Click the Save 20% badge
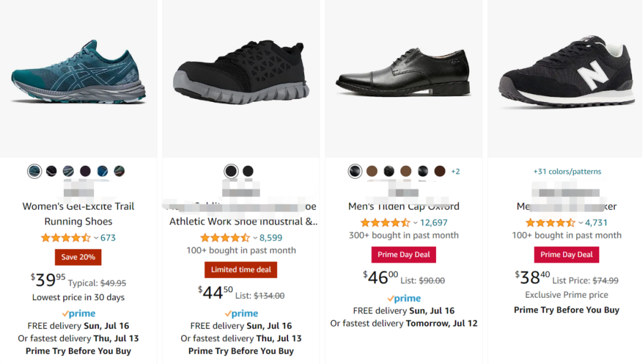The height and width of the screenshot is (364, 643). click(78, 257)
